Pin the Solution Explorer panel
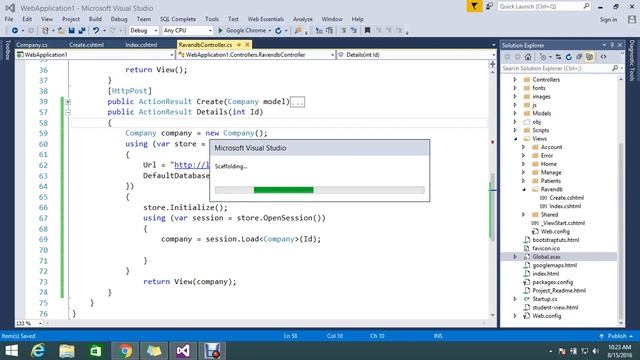Image resolution: width=640 pixels, height=360 pixels. [612, 45]
